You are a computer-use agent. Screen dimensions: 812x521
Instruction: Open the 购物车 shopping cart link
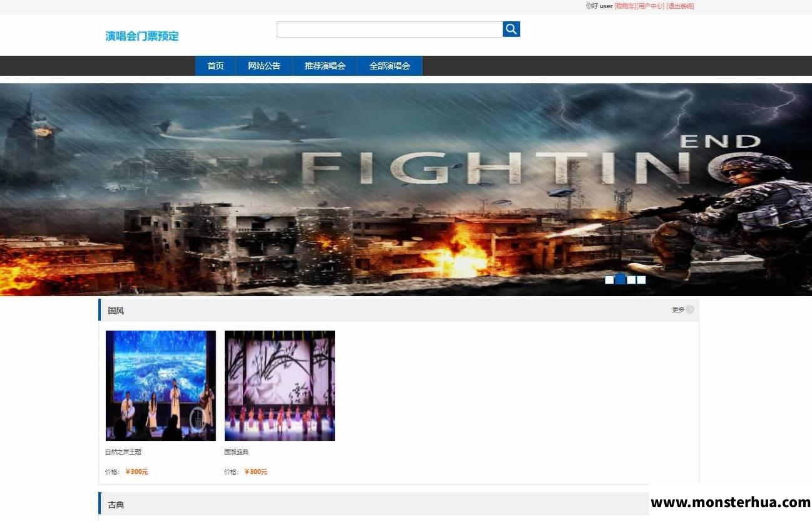(625, 6)
